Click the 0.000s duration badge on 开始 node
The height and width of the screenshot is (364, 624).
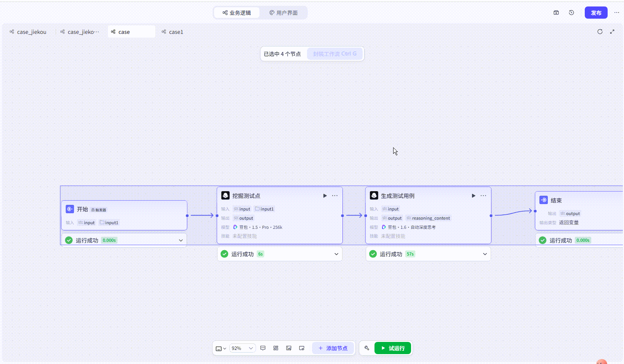click(x=109, y=240)
